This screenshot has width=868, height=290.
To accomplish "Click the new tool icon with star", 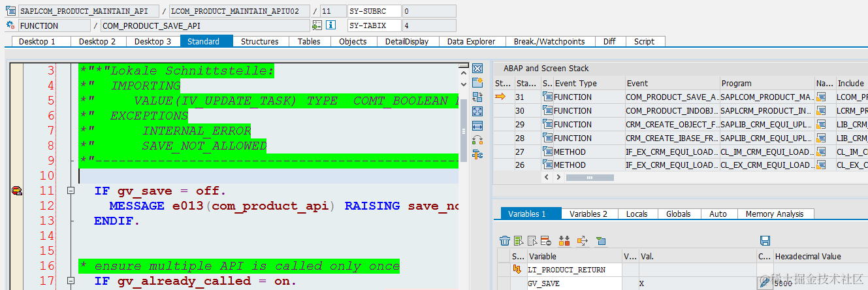I will 477,82.
